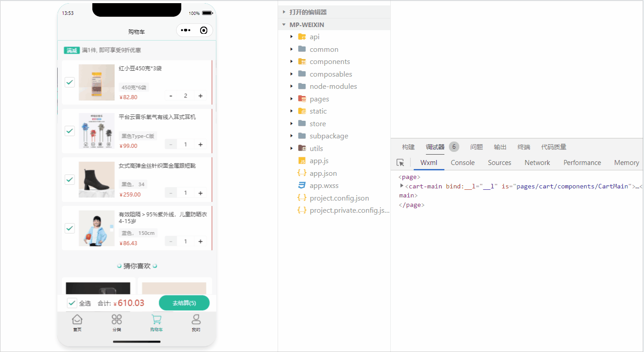Click the 去结算(5) checkout button

184,303
